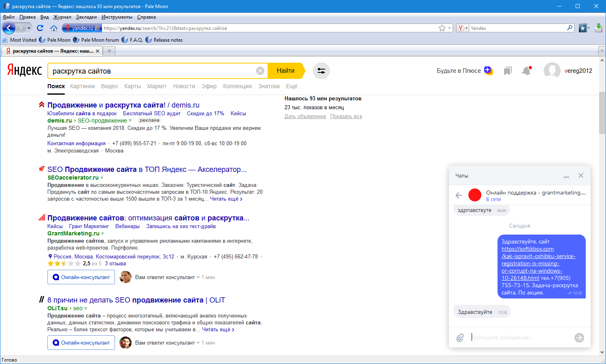Click the yellow Найти search button
This screenshot has height=364, width=606.
tap(286, 71)
